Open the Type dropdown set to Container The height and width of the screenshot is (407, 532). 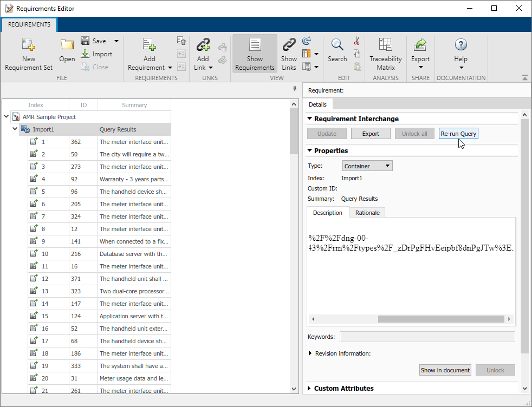click(x=367, y=166)
